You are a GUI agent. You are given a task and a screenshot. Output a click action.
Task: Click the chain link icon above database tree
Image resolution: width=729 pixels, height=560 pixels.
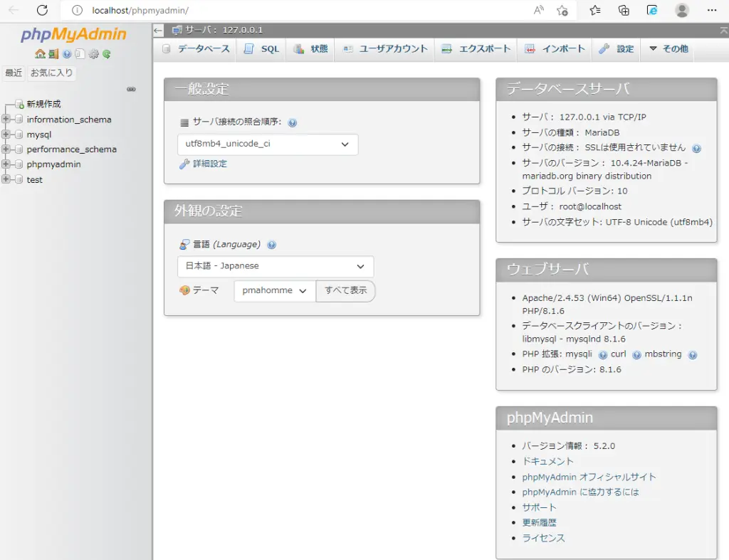[x=131, y=89]
